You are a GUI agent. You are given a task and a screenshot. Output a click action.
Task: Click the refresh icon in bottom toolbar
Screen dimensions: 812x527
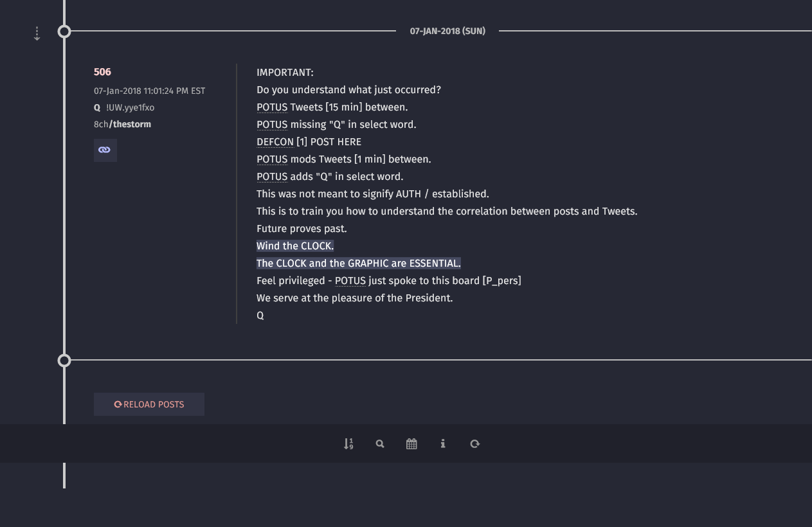(x=474, y=443)
